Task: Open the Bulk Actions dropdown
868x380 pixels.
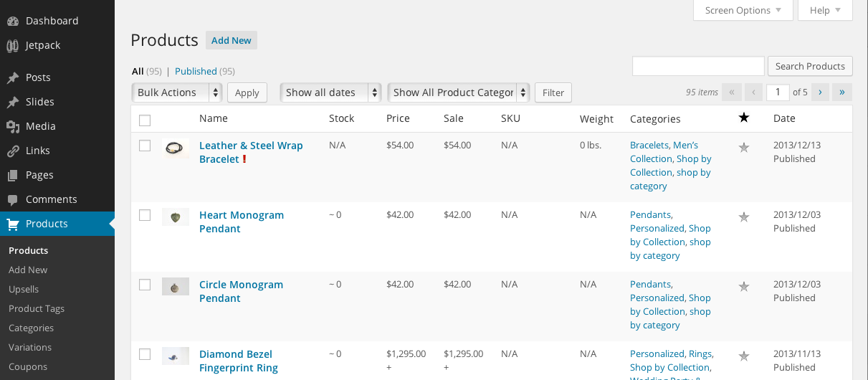Action: (177, 92)
